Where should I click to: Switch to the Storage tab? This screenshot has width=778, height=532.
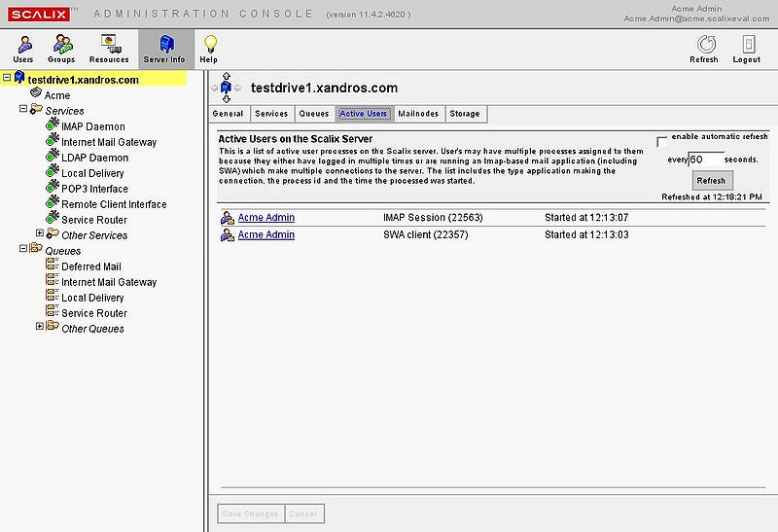coord(465,114)
